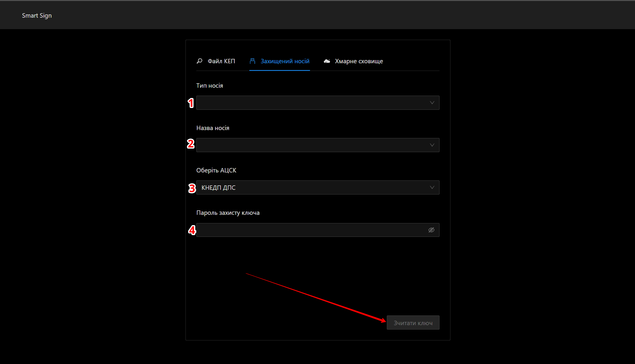Switch to the Хмарне сховище tab
The image size is (635, 364).
[x=359, y=61]
